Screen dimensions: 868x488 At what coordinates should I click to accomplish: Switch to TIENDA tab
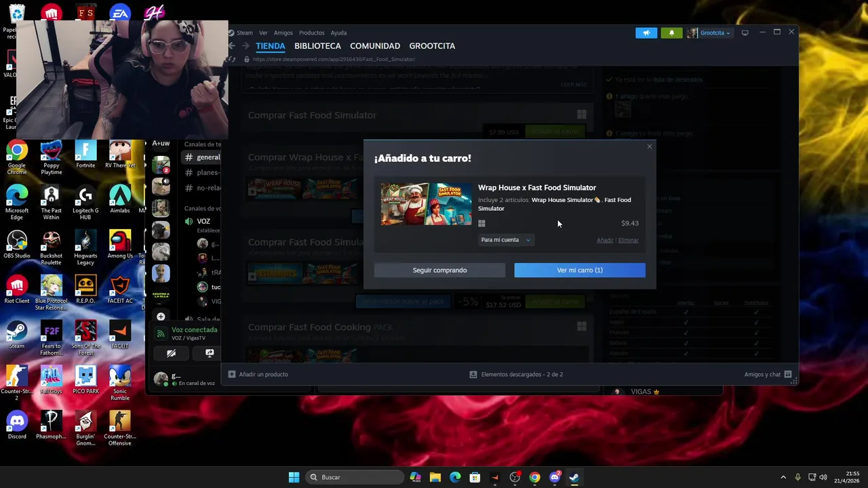pos(271,46)
